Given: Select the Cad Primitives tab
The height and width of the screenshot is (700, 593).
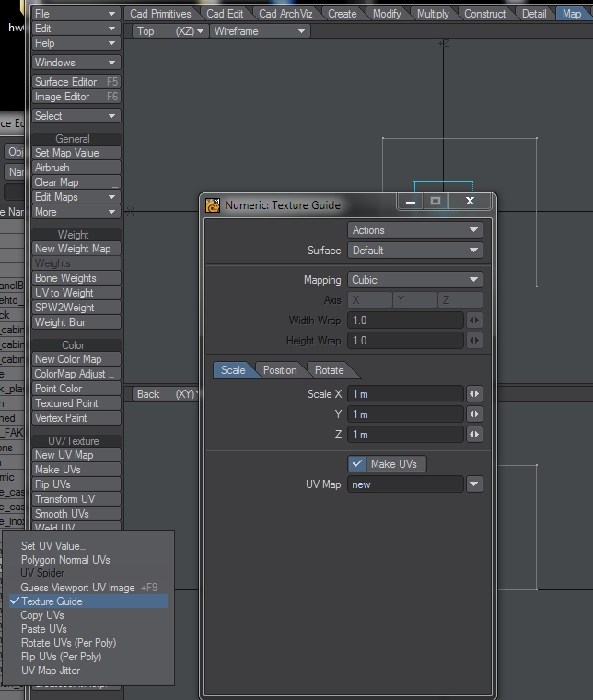Looking at the screenshot, I should coord(160,14).
